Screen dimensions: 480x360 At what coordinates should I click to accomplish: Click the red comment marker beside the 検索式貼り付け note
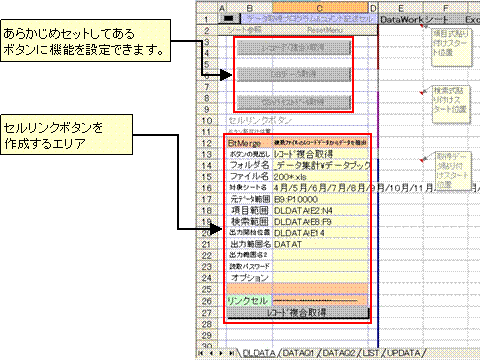tap(422, 92)
